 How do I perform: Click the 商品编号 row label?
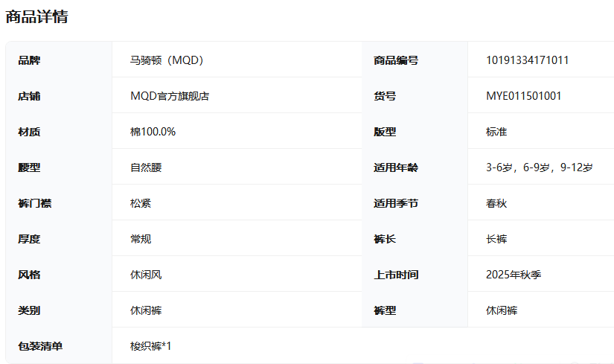click(x=396, y=60)
